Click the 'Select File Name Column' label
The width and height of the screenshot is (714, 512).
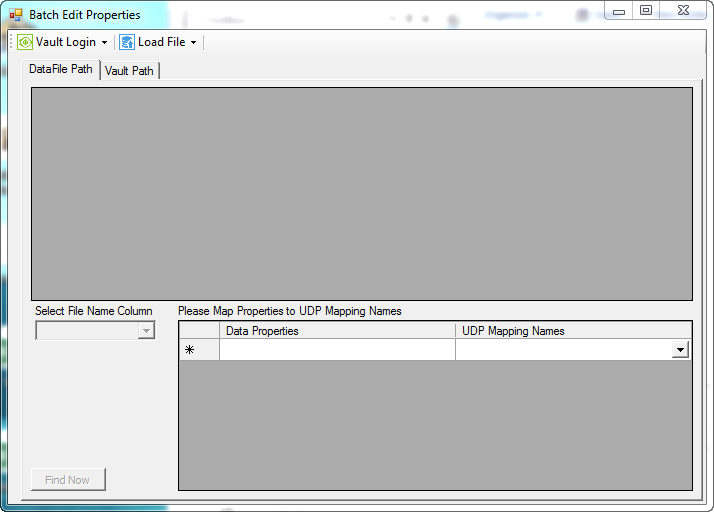(x=94, y=311)
